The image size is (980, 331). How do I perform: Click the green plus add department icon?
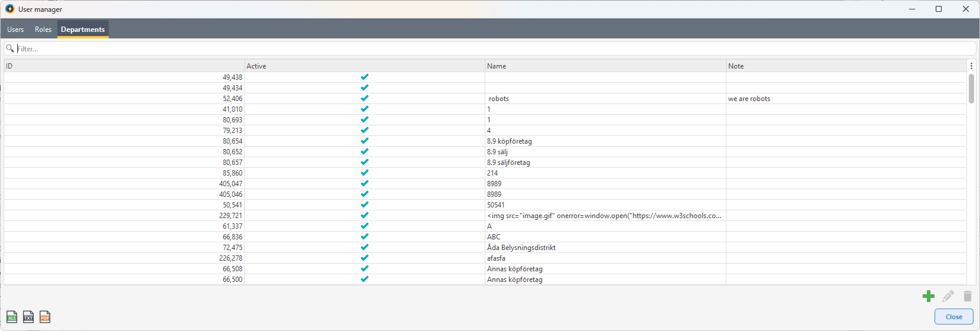929,296
